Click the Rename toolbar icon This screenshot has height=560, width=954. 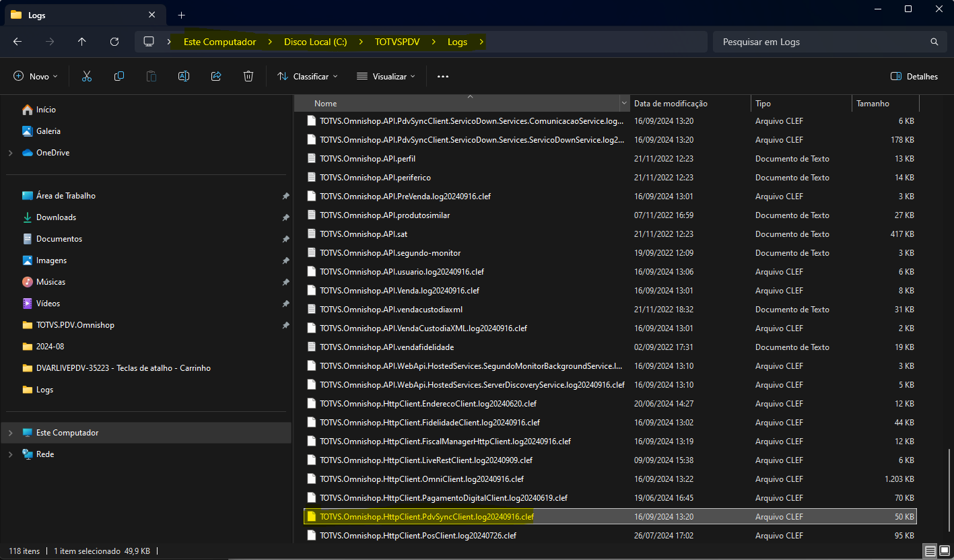[183, 76]
